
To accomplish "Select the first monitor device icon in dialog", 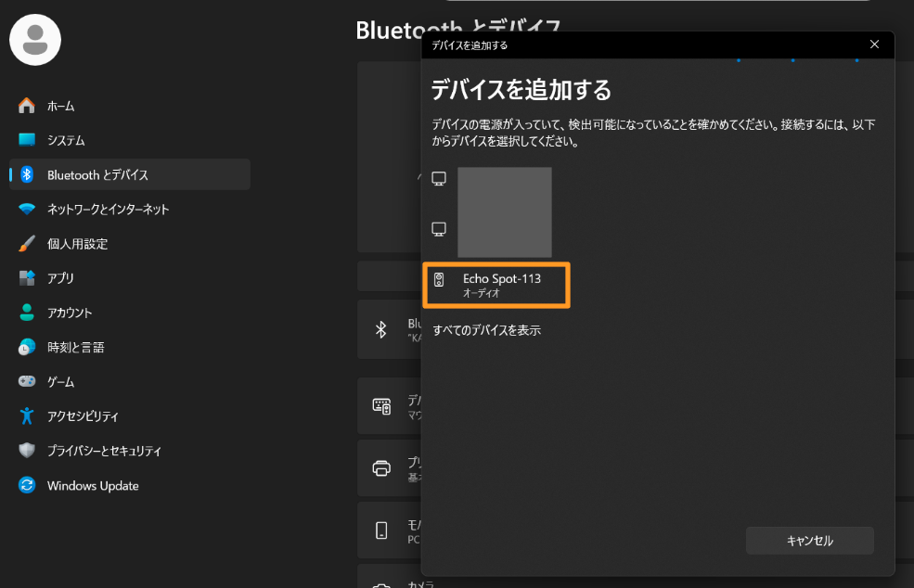I will (x=440, y=178).
